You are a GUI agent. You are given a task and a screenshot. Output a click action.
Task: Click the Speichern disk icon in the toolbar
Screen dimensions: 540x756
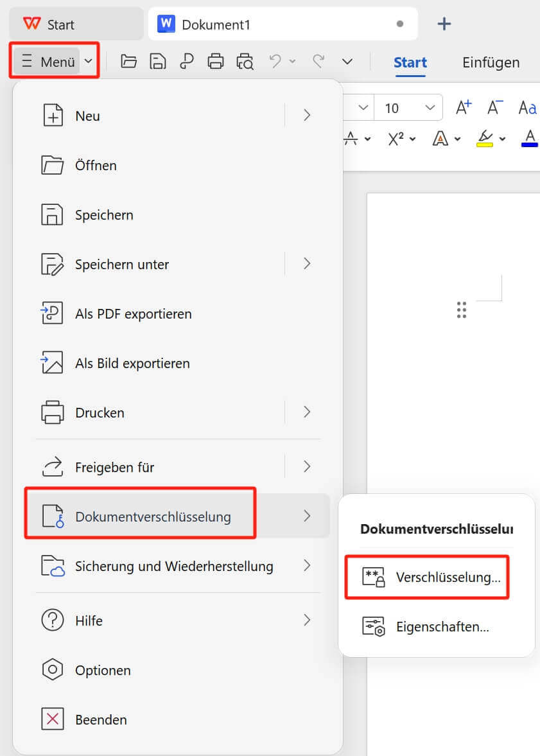(157, 61)
